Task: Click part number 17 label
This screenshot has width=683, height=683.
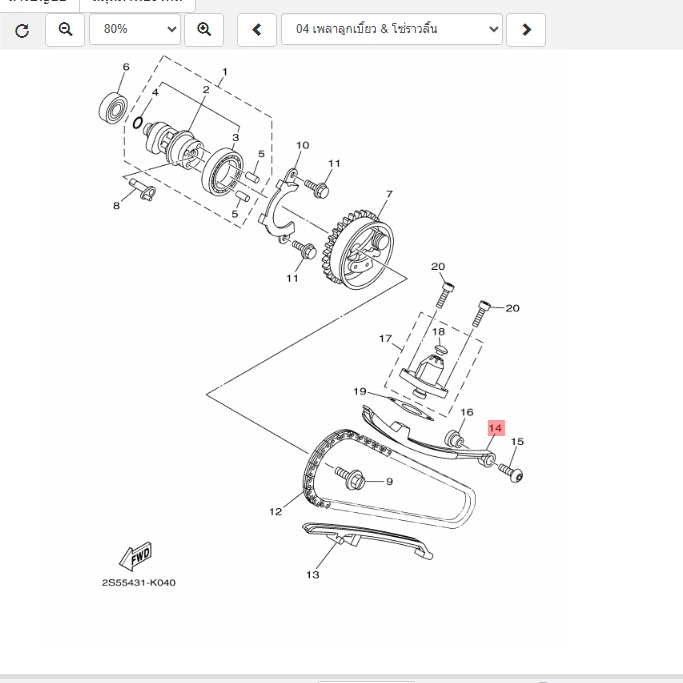Action: coord(385,338)
